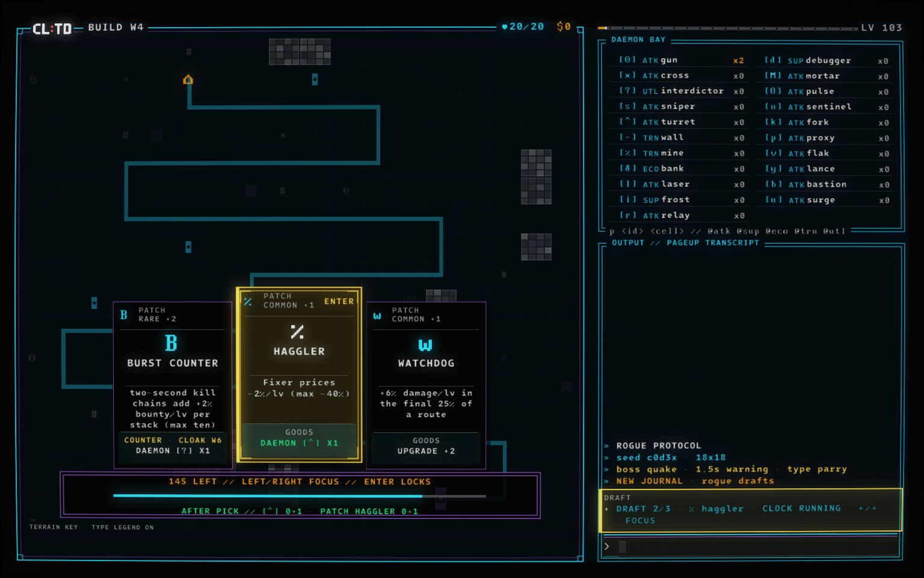Click the bracketed key glyph on the debugger row
This screenshot has height=578, width=924.
click(773, 60)
